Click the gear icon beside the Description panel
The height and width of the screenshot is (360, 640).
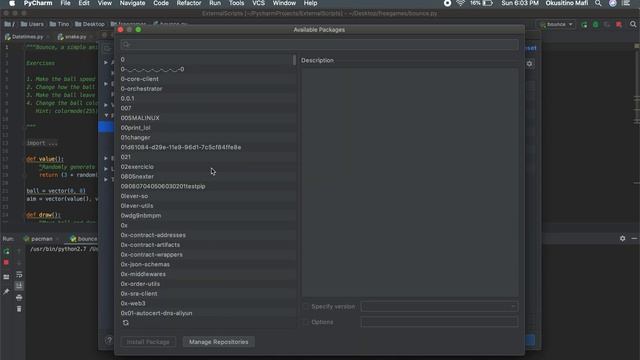[x=529, y=64]
